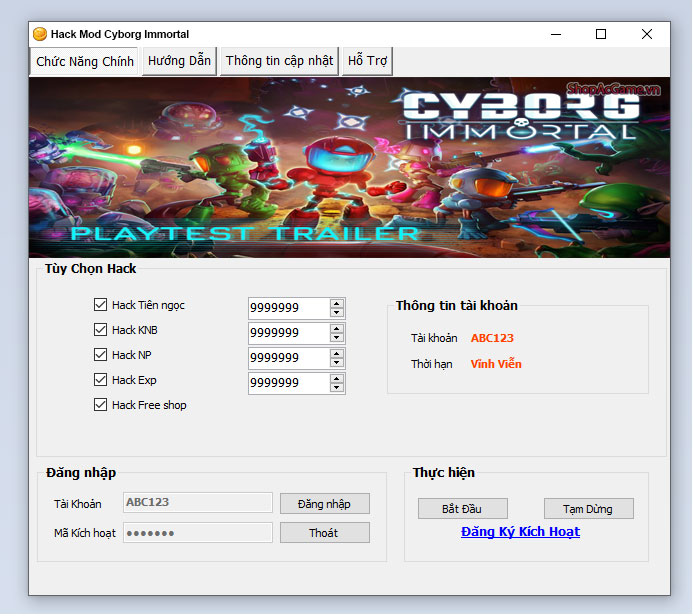Screen dimensions: 693x616
Task: Disable the Hack NP option
Action: click(100, 354)
